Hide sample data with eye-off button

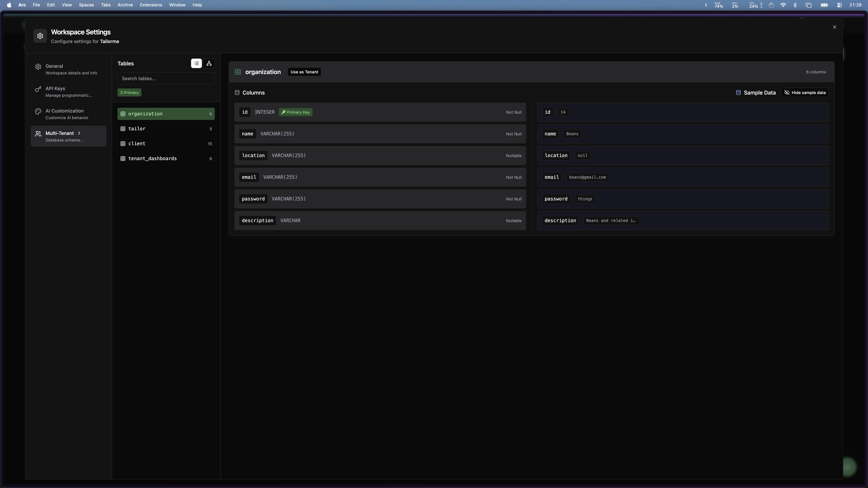click(x=805, y=93)
